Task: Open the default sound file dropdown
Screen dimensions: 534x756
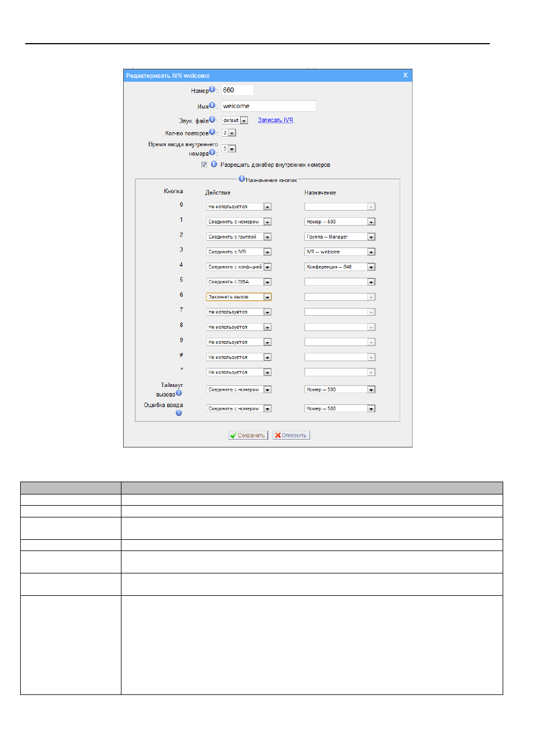Action: pos(235,120)
